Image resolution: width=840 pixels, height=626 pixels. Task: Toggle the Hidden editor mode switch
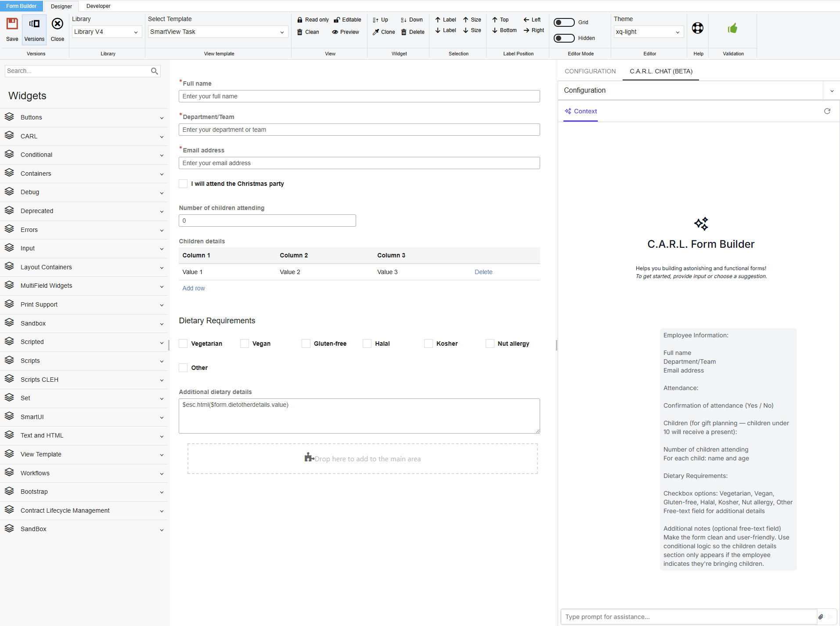coord(564,38)
